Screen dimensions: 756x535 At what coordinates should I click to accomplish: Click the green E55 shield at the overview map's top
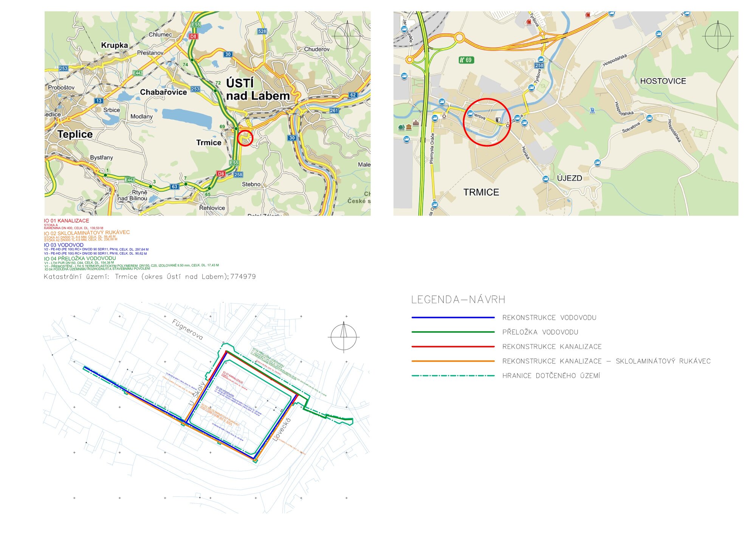tap(195, 25)
